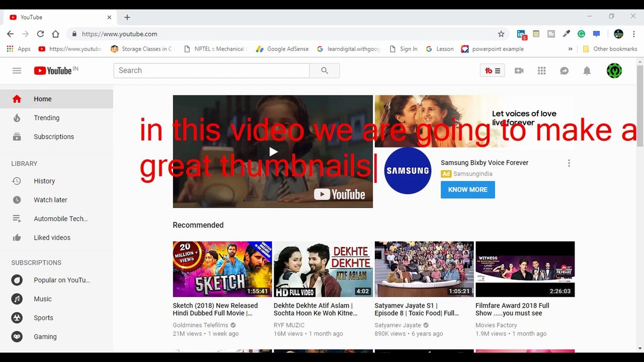Play the Samsung ad video

[x=273, y=151]
